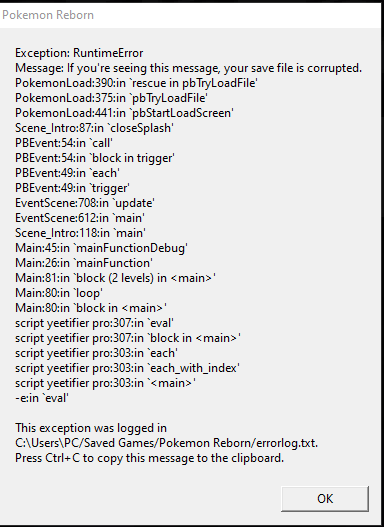Click the PokemonLoad:441 pbStartLoadScreen line

pos(124,113)
